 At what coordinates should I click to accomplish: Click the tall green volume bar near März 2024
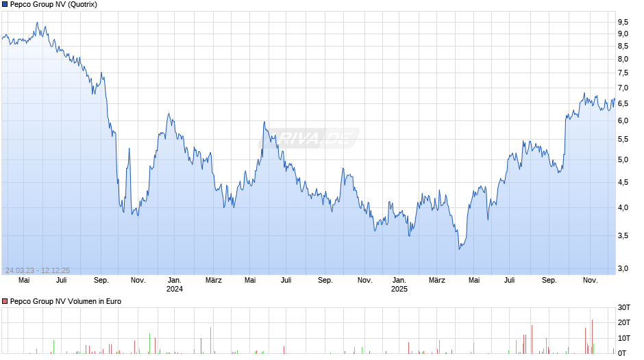[x=211, y=340]
